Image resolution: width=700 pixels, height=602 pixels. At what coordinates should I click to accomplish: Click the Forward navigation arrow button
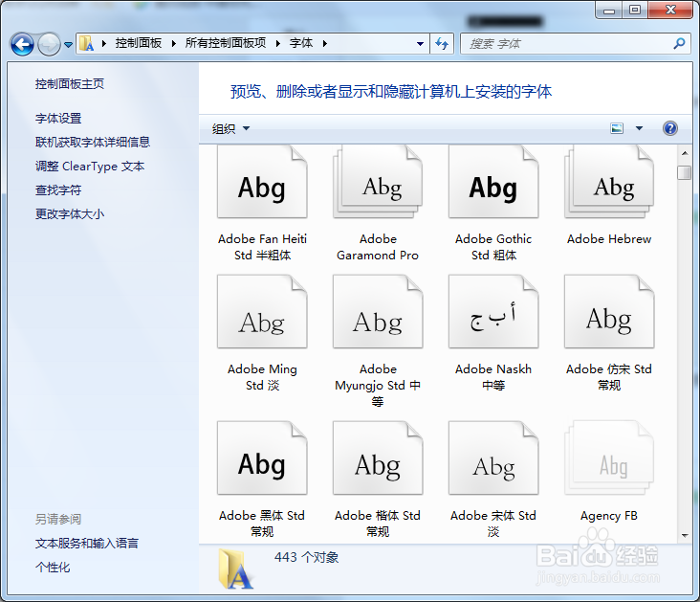[49, 44]
